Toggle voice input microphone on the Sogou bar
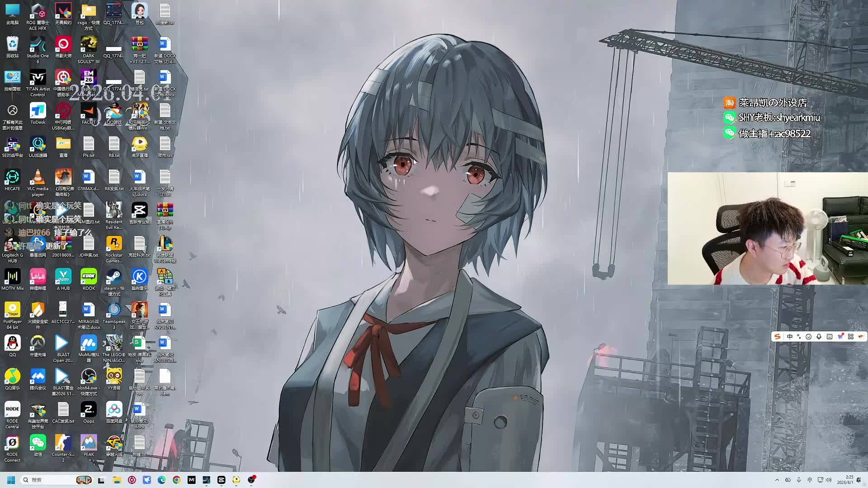Viewport: 868px width, 488px height. coord(819,337)
